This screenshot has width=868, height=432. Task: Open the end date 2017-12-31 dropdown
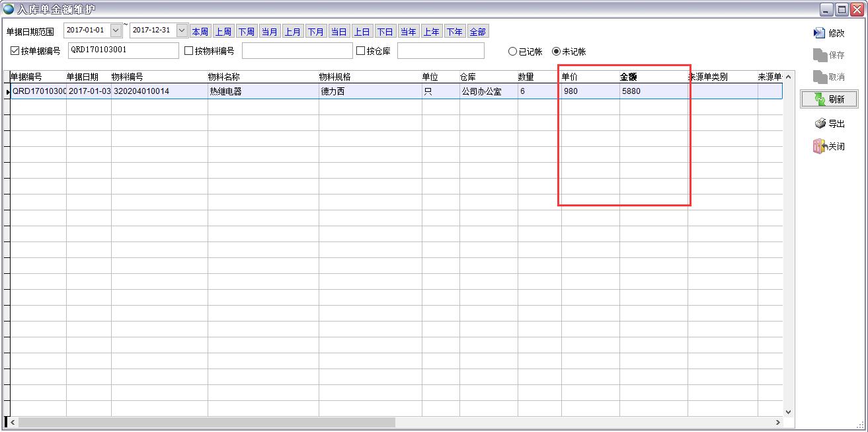(x=182, y=30)
